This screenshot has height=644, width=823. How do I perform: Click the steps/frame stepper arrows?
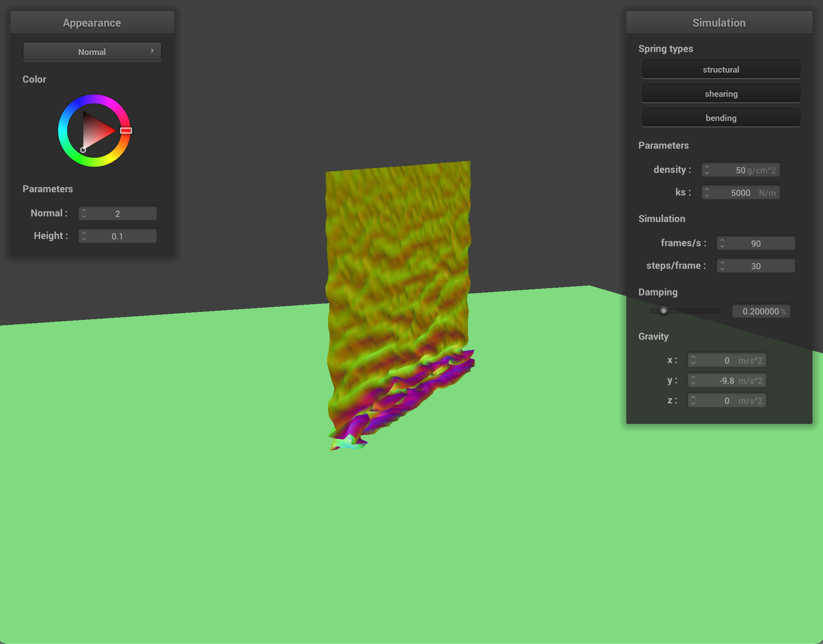pos(722,266)
